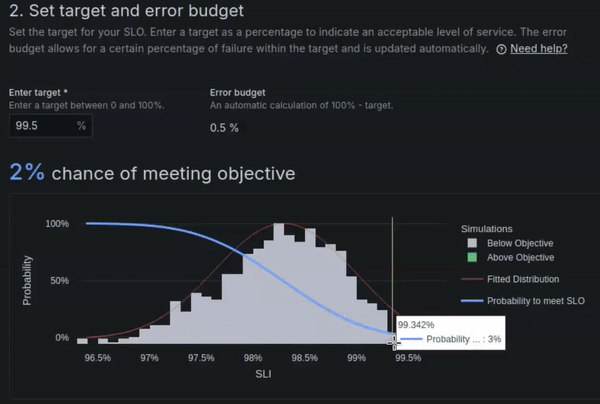Click the crosshair marker at the chart's vertical line
The width and height of the screenshot is (600, 404).
pos(394,342)
